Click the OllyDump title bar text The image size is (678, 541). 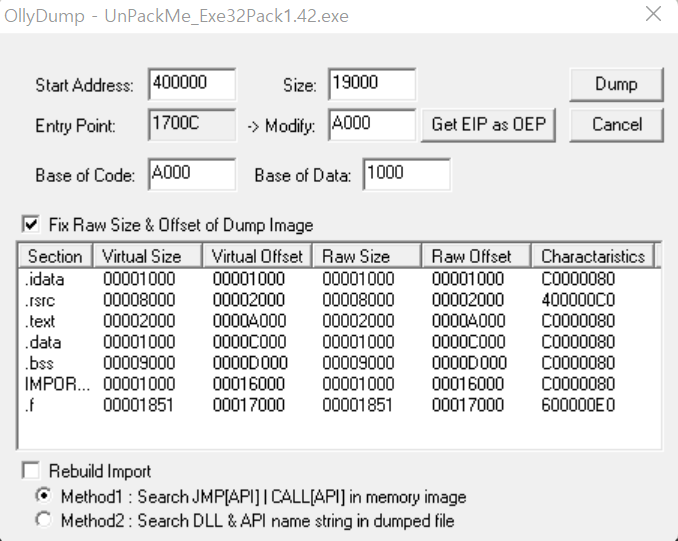[176, 16]
